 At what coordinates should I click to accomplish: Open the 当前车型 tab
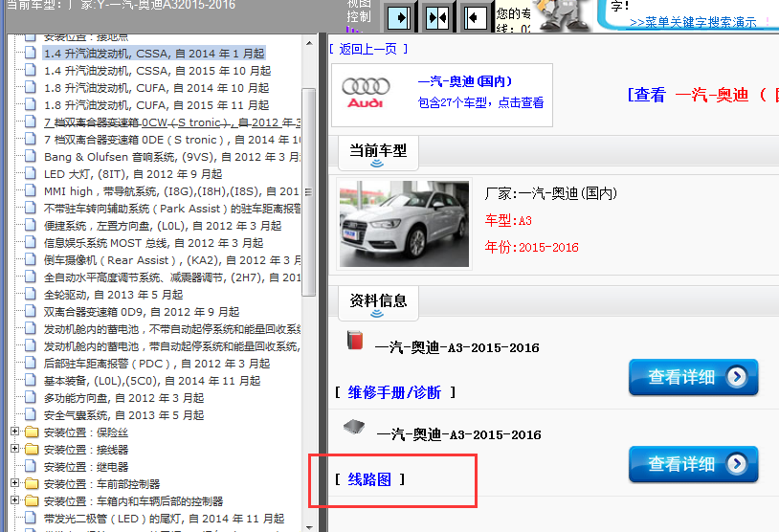tap(378, 153)
